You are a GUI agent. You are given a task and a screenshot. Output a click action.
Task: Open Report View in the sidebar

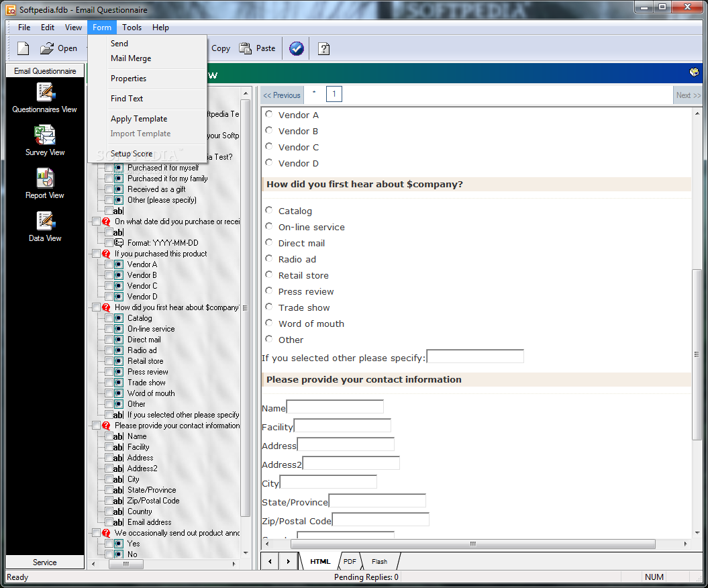[45, 185]
